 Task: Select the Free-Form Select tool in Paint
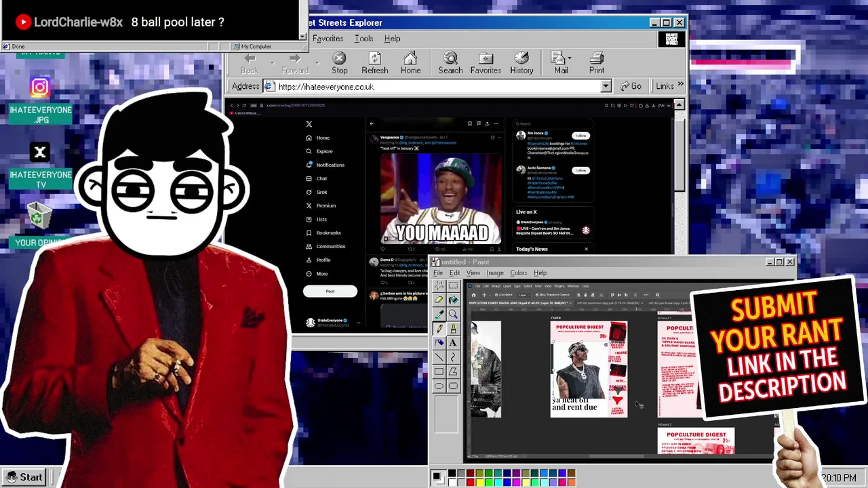coord(439,285)
